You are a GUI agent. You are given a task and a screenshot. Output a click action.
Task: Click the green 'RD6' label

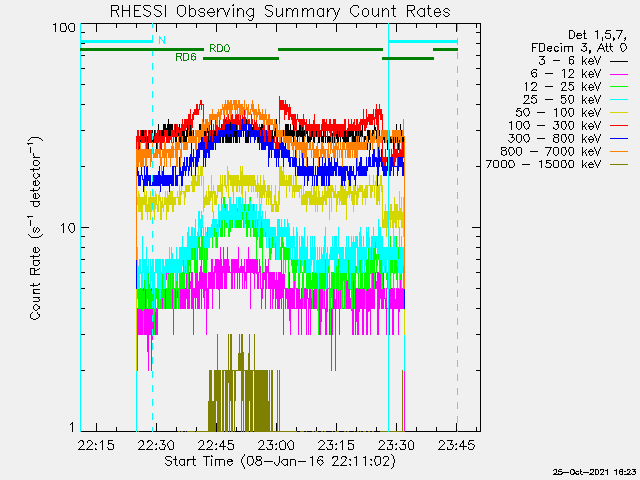(186, 58)
